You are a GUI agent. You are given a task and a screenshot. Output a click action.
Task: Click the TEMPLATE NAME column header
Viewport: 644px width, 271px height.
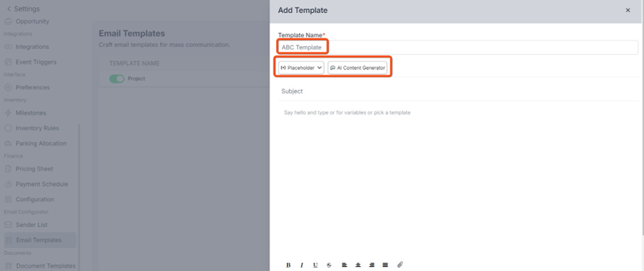click(x=134, y=63)
